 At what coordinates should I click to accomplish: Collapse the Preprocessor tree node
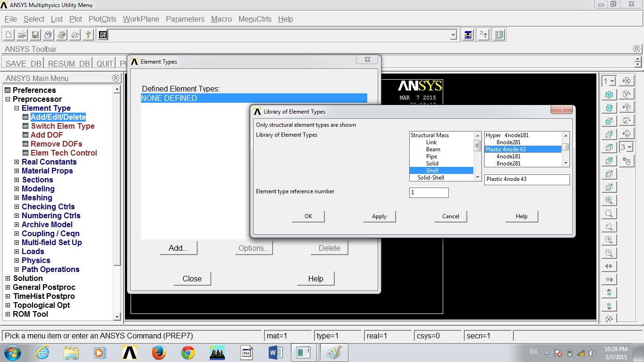point(8,99)
